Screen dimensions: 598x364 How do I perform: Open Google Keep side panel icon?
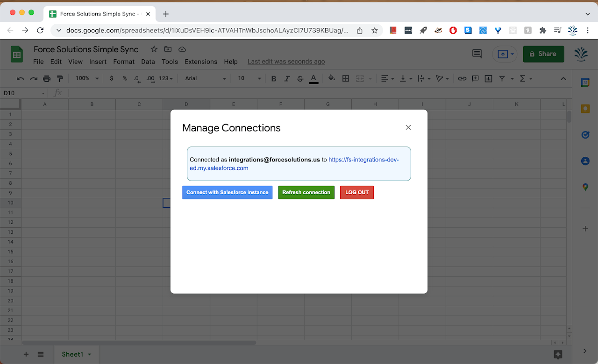(x=585, y=109)
